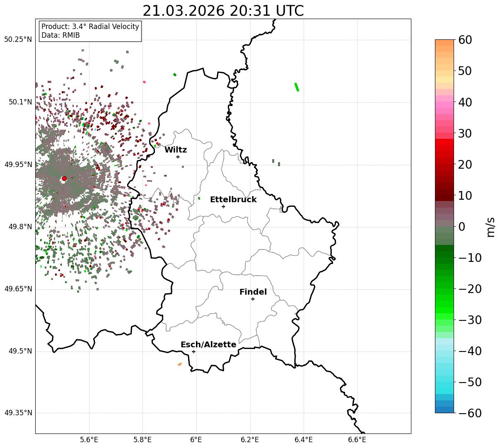The image size is (500, 448).
Task: Click the 49.65°N latitude label
Action: pyautogui.click(x=18, y=289)
